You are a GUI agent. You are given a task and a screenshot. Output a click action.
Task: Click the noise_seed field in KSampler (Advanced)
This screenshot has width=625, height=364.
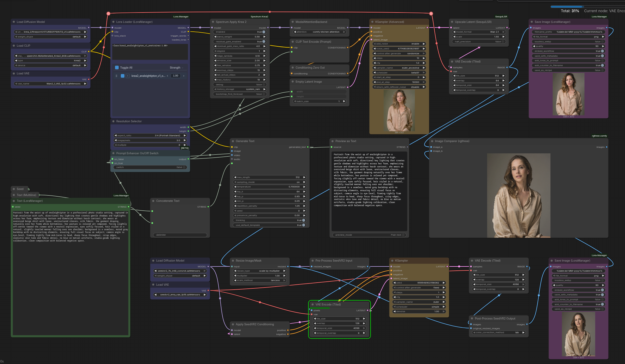(x=399, y=48)
